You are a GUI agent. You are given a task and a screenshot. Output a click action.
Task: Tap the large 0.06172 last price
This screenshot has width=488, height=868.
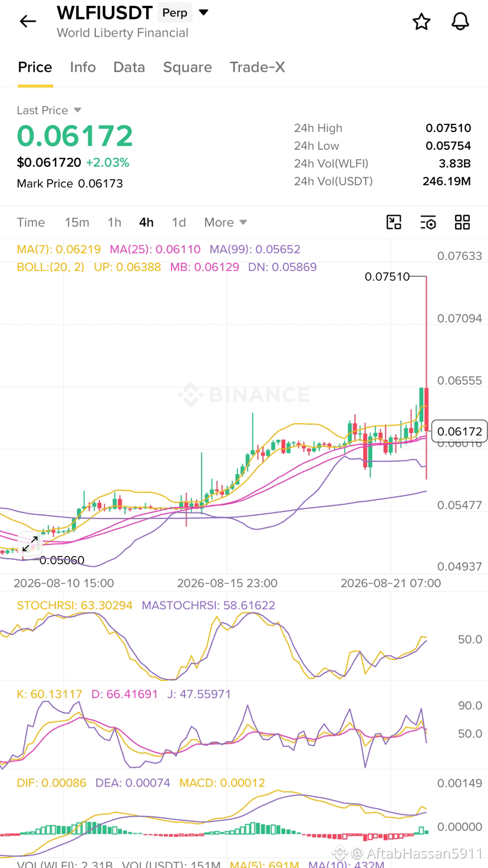pos(75,136)
